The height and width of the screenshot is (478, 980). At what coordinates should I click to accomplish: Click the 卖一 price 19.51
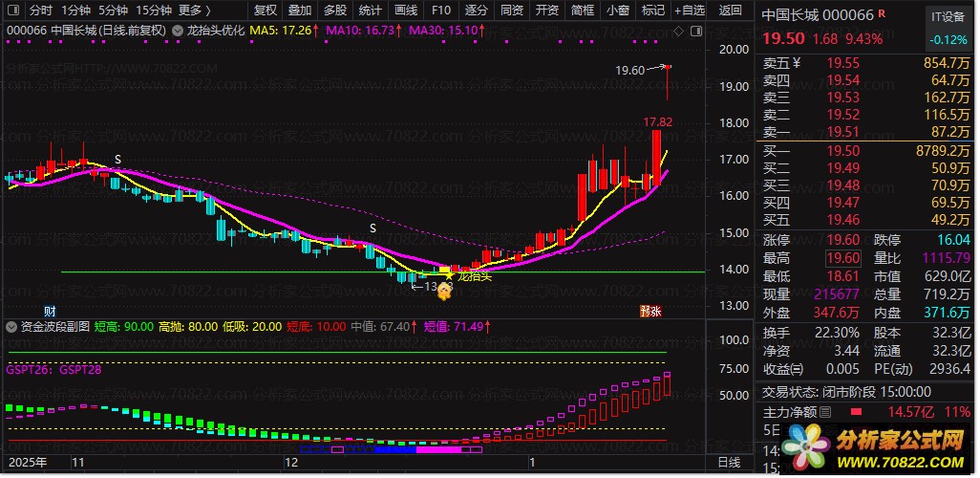click(843, 132)
